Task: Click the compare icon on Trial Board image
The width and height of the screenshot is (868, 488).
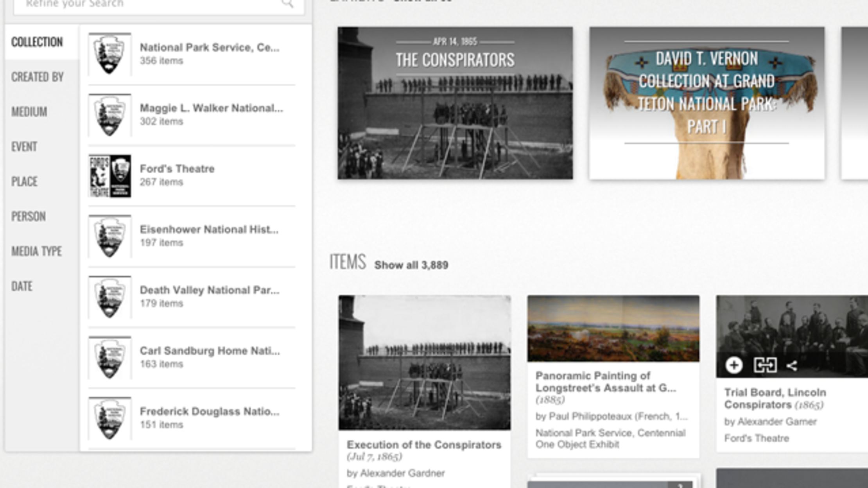Action: [x=765, y=366]
